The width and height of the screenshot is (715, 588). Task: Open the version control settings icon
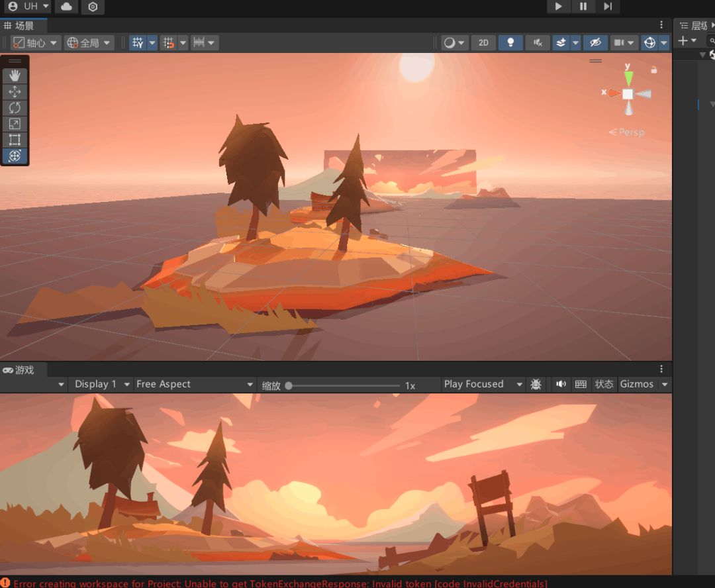click(93, 7)
